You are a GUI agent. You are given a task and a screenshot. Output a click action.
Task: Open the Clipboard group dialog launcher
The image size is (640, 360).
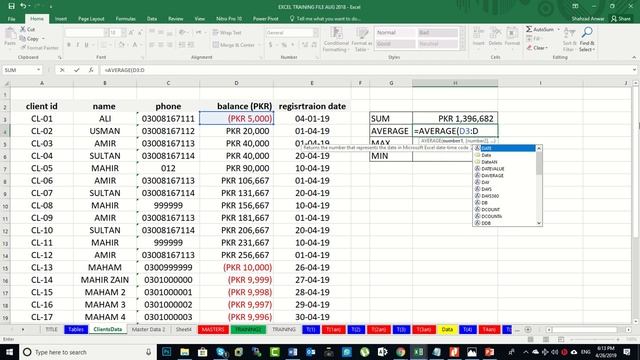[60, 58]
